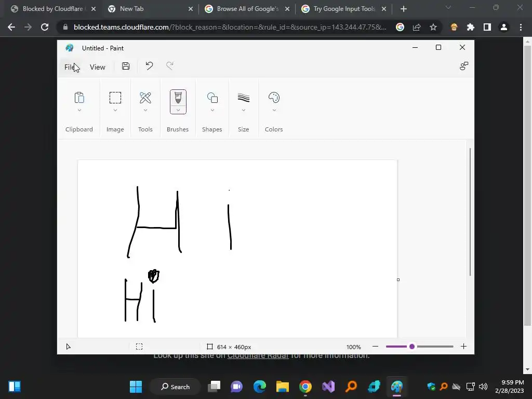Open the Shapes icon

coord(212,98)
